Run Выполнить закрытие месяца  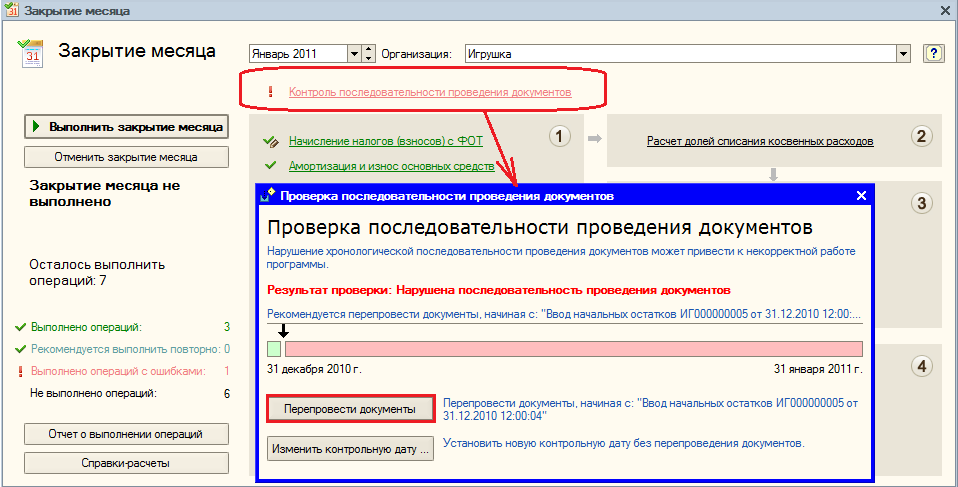click(x=126, y=127)
